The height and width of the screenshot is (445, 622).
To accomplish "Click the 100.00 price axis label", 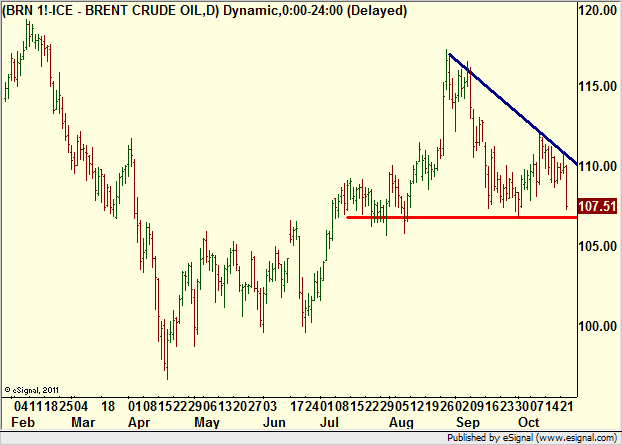I will 598,326.
